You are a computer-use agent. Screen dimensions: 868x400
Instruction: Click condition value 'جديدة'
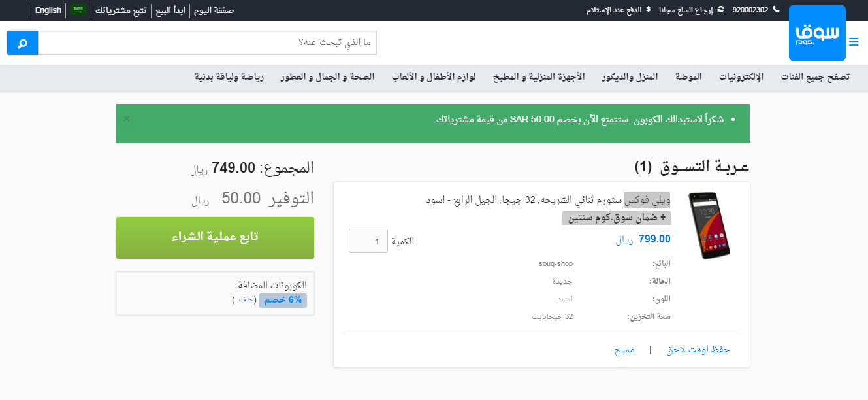(562, 281)
